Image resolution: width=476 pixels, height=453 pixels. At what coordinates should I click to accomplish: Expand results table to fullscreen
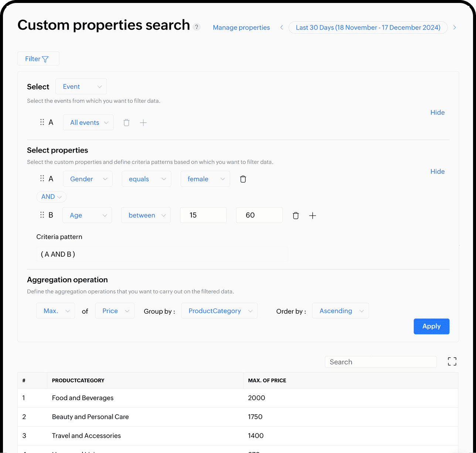pyautogui.click(x=452, y=361)
